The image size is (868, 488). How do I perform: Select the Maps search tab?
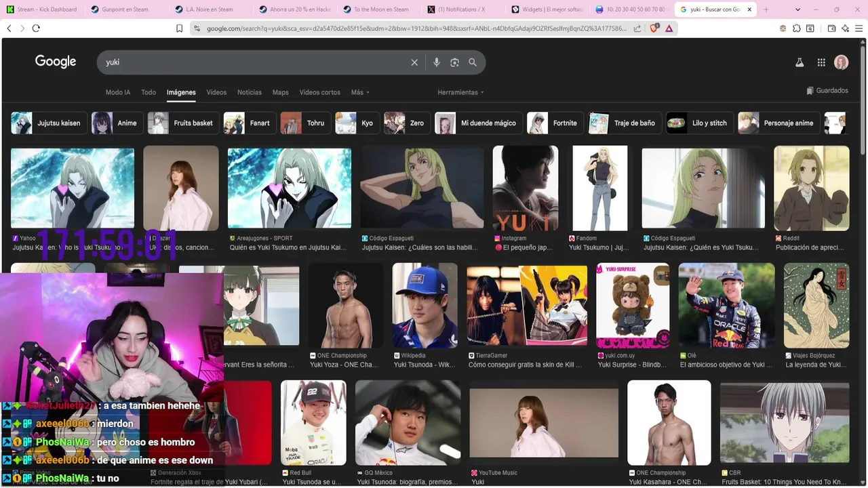[x=281, y=92]
